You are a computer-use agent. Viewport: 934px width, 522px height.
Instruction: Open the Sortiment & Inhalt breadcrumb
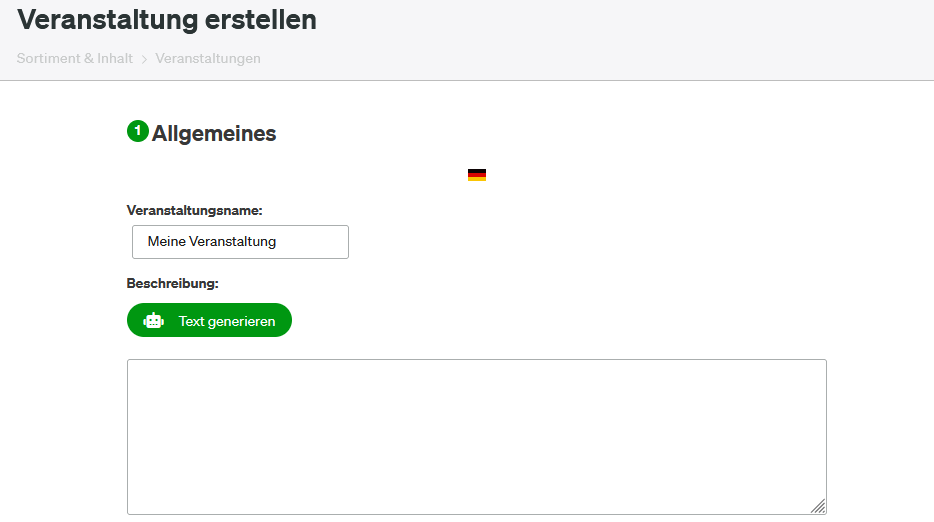pos(74,58)
